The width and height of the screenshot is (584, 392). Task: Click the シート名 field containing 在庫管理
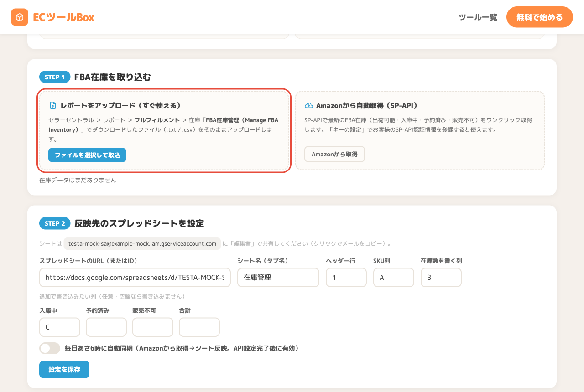(x=278, y=277)
